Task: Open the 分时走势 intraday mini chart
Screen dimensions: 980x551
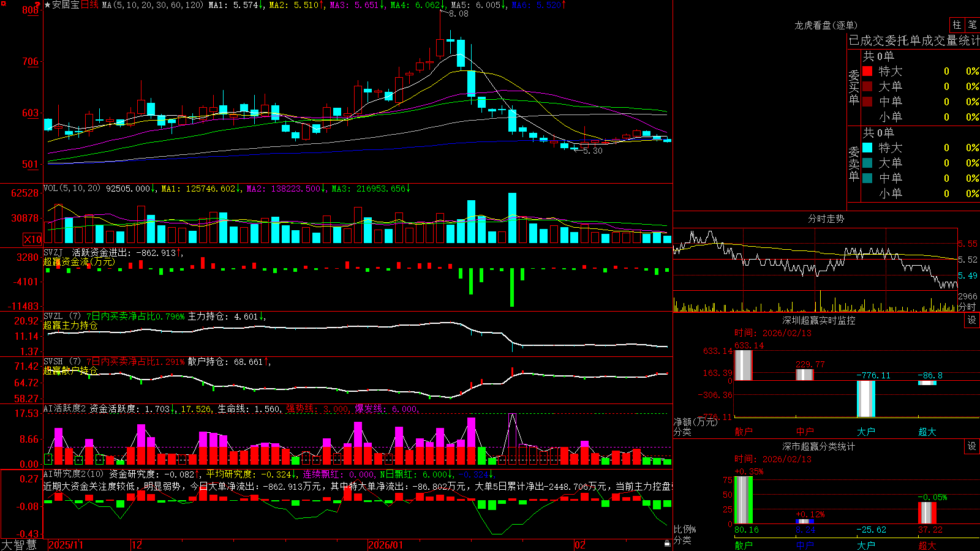Action: 815,270
